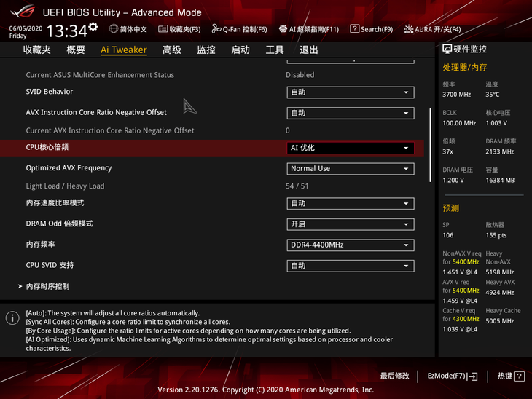Screen dimensions: 532x399
Task: Click Search(F9) button
Action: click(372, 29)
